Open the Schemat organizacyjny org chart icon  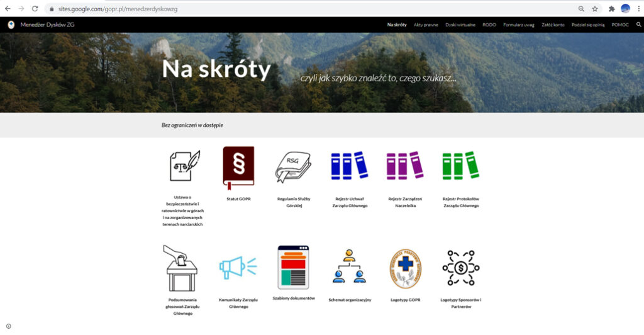(x=349, y=268)
